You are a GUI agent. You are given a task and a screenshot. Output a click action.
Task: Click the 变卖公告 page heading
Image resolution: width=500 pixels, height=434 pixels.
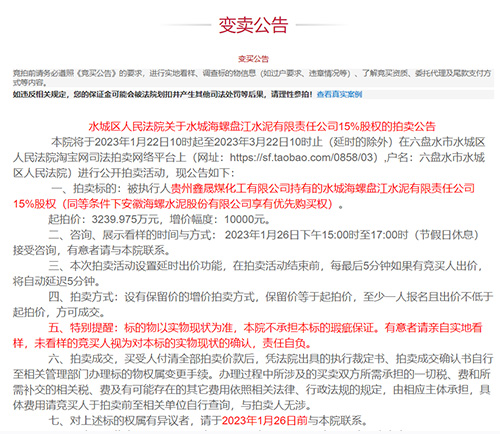253,25
